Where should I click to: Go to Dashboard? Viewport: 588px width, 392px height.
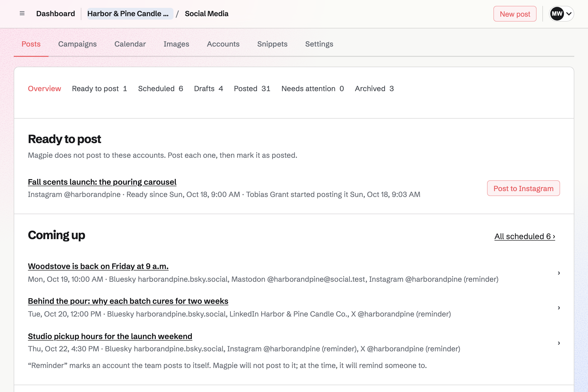click(x=56, y=13)
